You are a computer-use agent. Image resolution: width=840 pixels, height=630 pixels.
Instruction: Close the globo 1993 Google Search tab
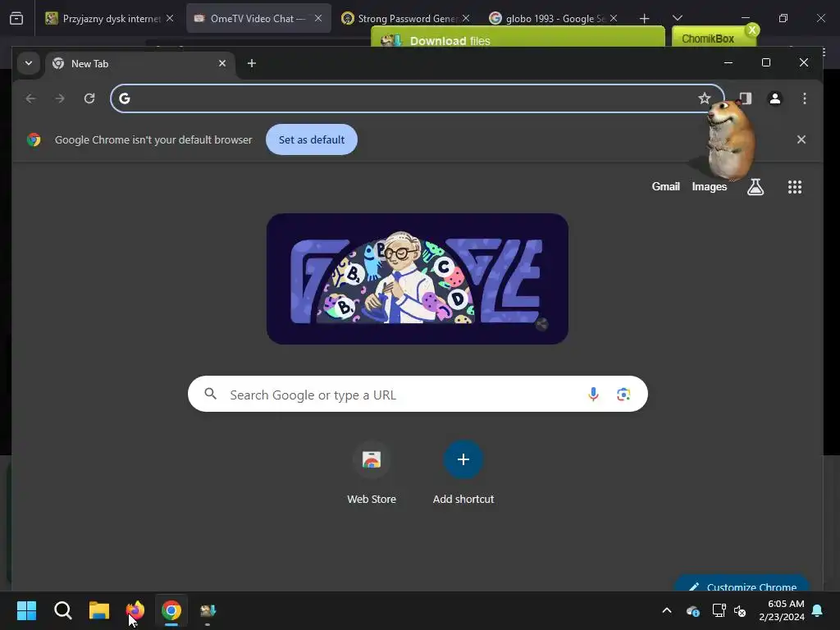(x=614, y=18)
